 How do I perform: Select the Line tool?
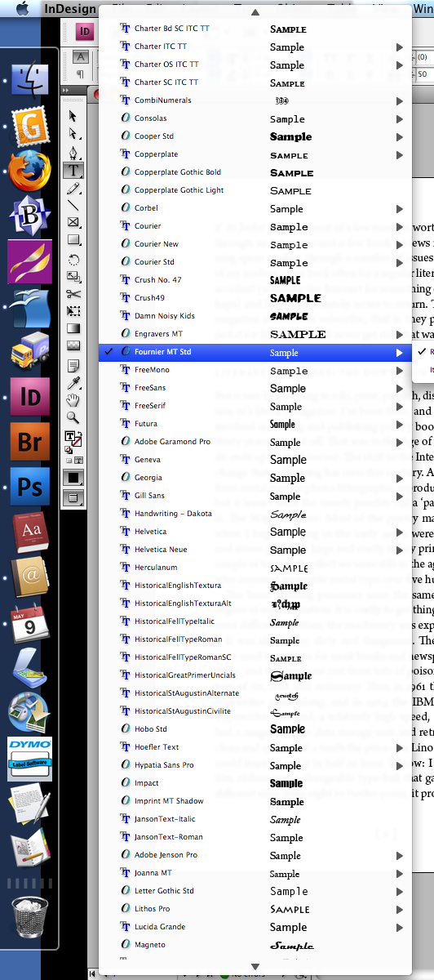tap(73, 205)
